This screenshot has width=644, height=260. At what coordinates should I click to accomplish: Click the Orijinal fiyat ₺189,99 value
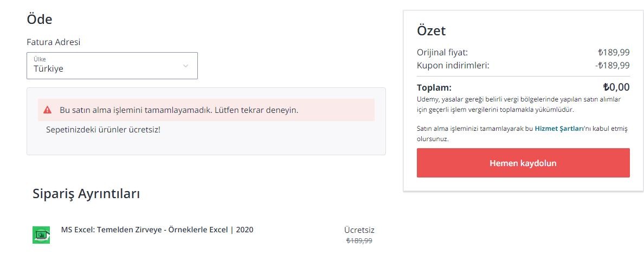tap(614, 52)
